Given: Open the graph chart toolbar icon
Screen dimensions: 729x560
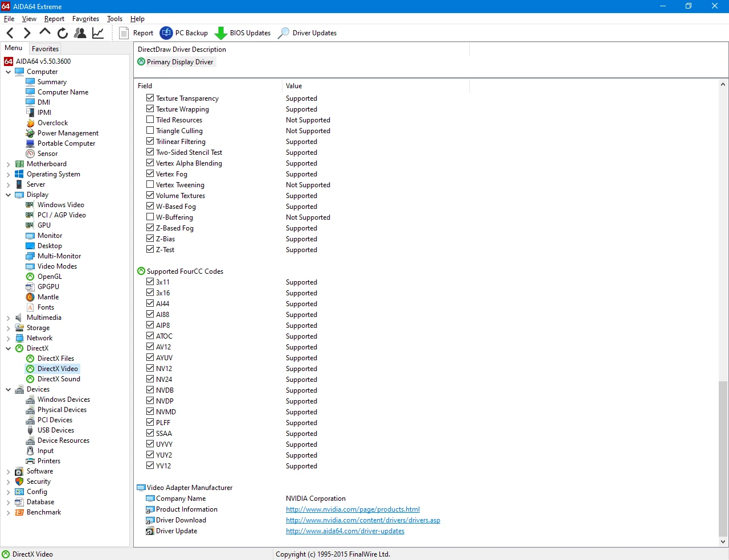Looking at the screenshot, I should click(98, 33).
